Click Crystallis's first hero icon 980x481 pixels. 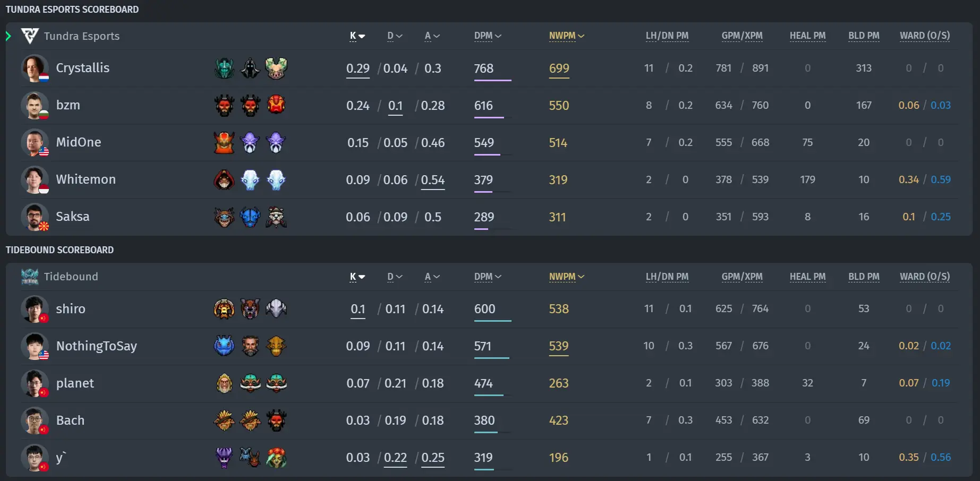[x=224, y=68]
